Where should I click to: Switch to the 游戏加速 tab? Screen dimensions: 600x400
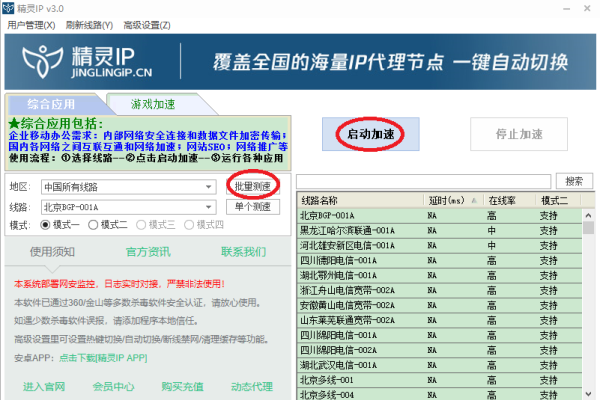pos(153,104)
